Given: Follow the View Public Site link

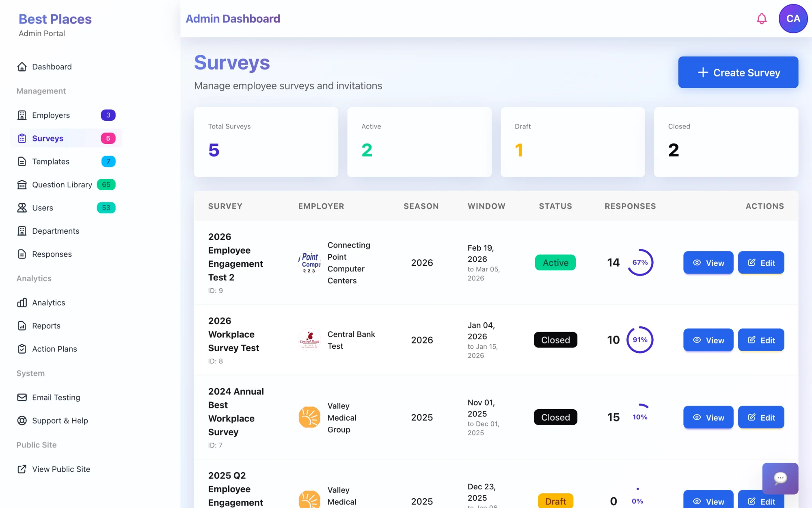Looking at the screenshot, I should tap(66, 469).
